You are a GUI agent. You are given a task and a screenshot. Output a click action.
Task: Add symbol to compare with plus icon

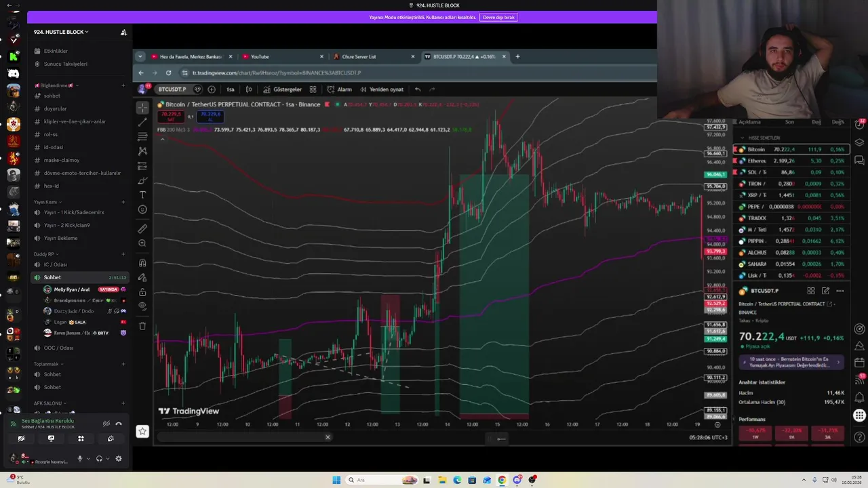pyautogui.click(x=212, y=89)
